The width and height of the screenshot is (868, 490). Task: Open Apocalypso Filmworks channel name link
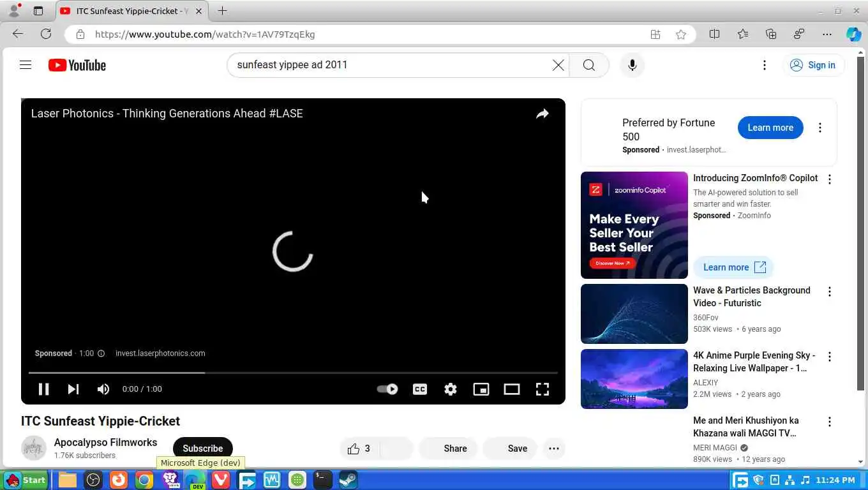105,442
